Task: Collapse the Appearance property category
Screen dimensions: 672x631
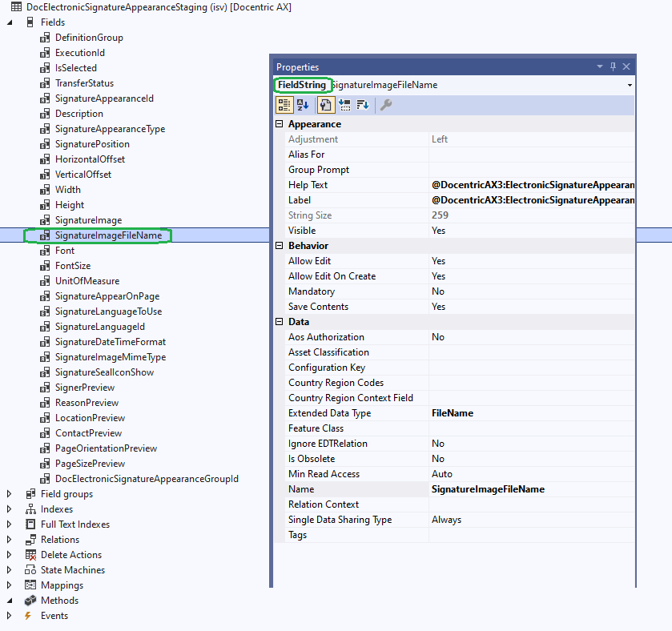Action: [280, 124]
